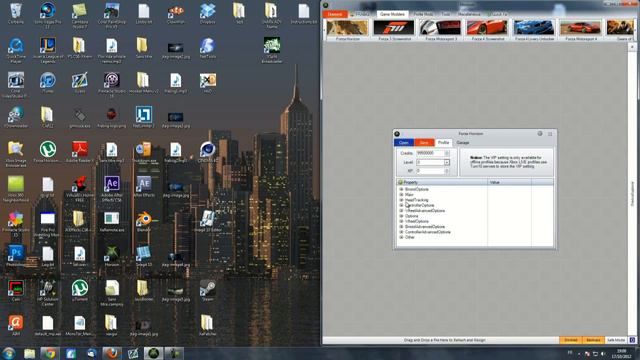The width and height of the screenshot is (640, 360).
Task: Expand the Other tree node
Action: [401, 237]
